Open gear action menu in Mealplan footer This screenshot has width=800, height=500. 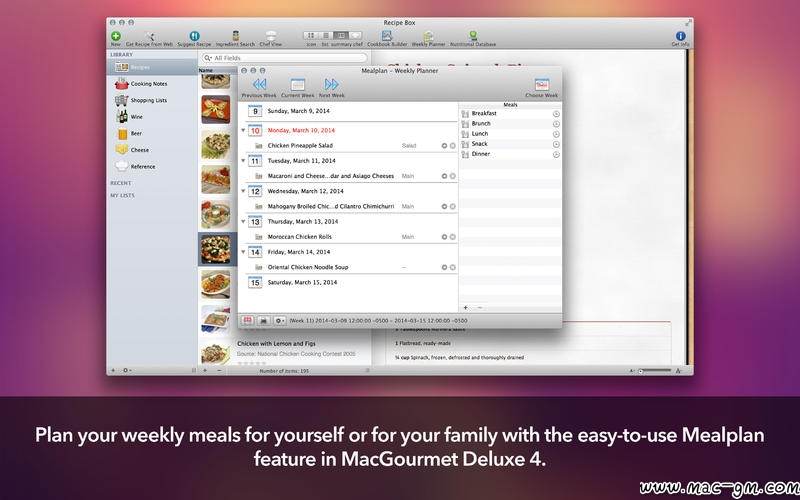[x=280, y=320]
